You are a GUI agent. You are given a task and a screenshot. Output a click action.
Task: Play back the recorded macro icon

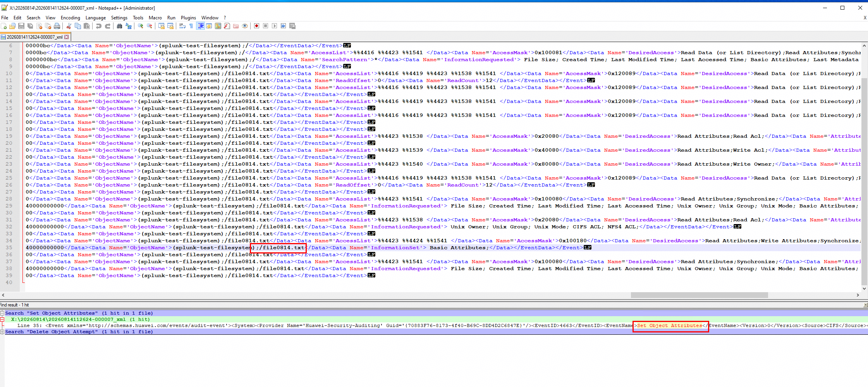274,26
